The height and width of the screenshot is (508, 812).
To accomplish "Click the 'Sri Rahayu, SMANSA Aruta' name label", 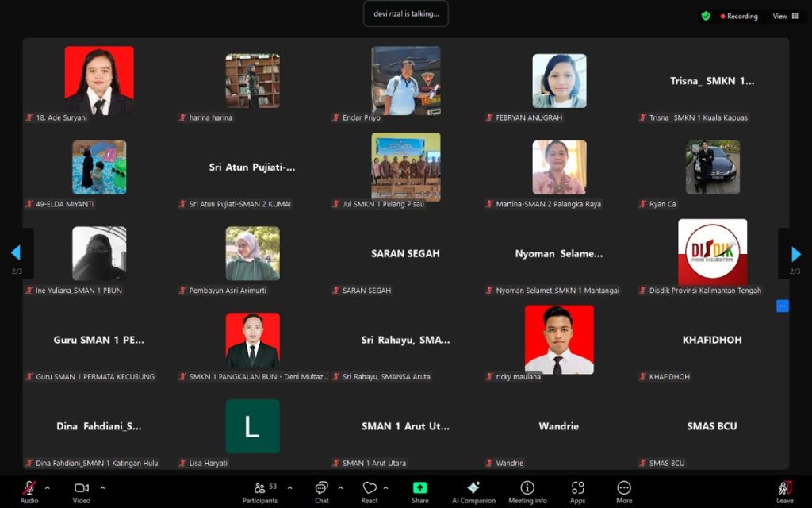I will (x=386, y=377).
